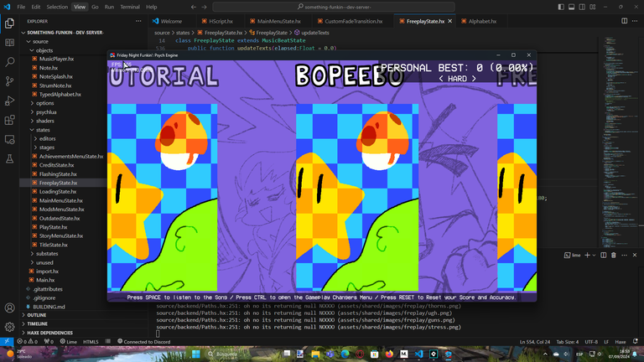Toggle the primary side bar visibility

tap(561, 7)
